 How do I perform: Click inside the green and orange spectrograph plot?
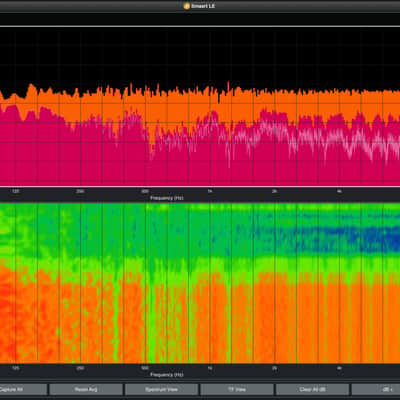click(x=200, y=283)
